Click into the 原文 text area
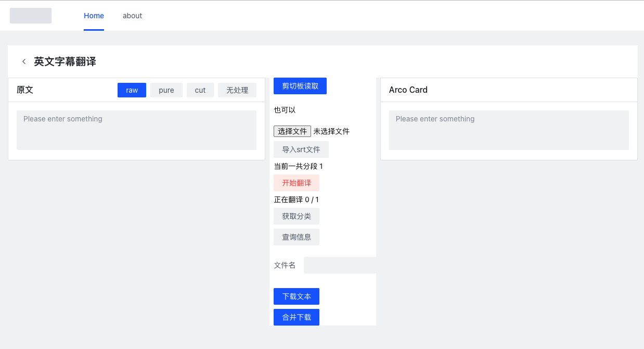 click(136, 130)
